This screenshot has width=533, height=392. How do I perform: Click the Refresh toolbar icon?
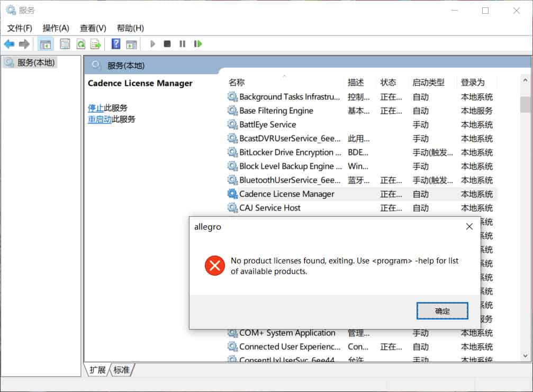click(x=81, y=44)
